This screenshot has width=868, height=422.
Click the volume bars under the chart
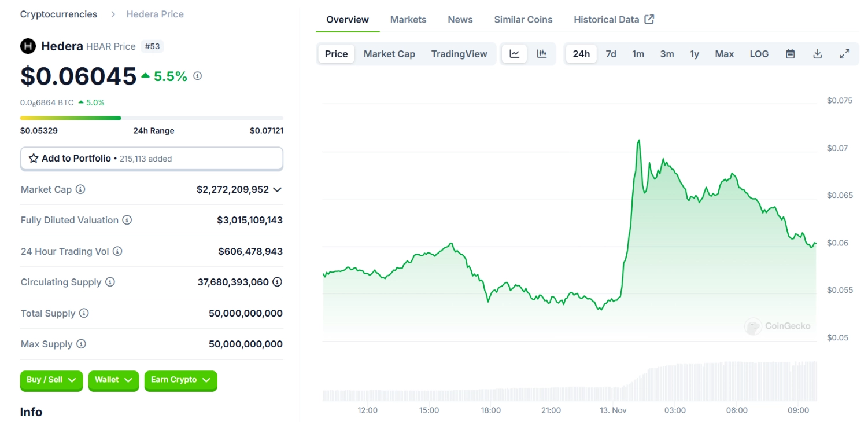click(x=570, y=382)
